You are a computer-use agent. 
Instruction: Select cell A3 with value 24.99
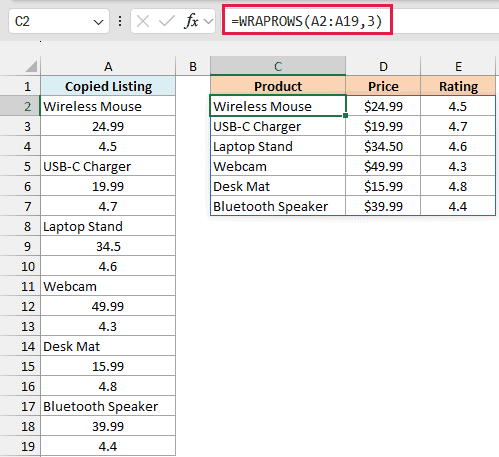[108, 126]
